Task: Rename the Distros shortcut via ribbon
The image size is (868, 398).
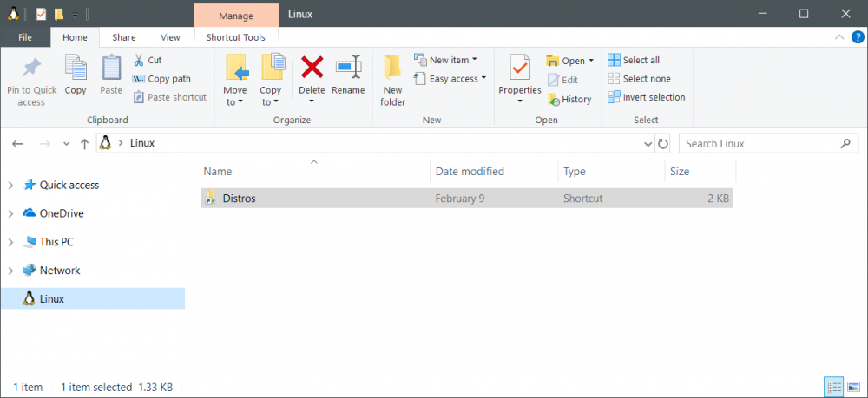Action: click(x=348, y=75)
